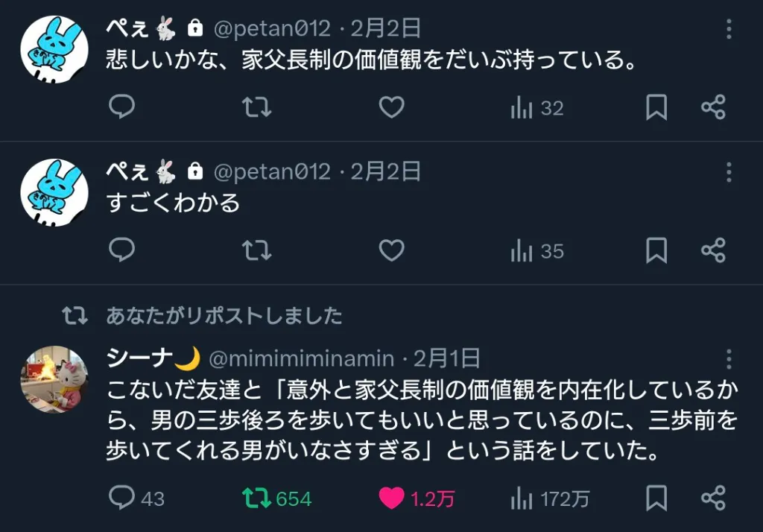763x532 pixels.
Task: Repost the すごくわかる post
Action: 257,251
